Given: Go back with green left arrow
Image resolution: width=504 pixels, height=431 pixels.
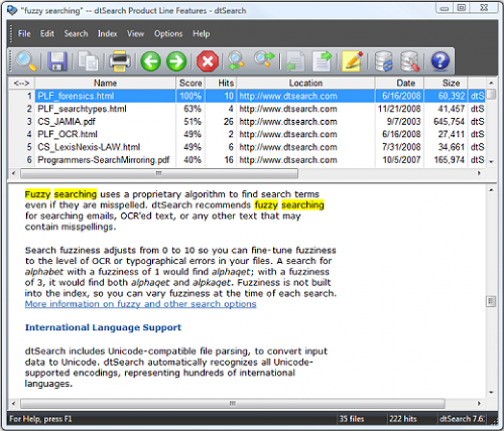Looking at the screenshot, I should [x=150, y=61].
